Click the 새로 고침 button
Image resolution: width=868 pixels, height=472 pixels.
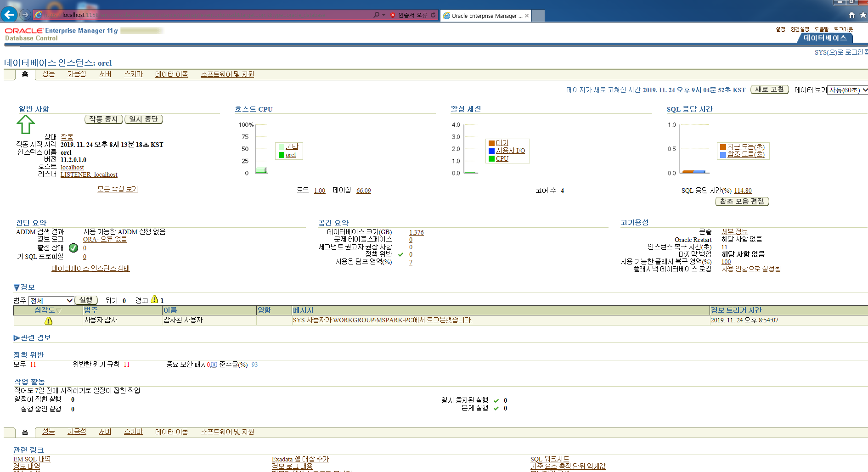pyautogui.click(x=770, y=90)
